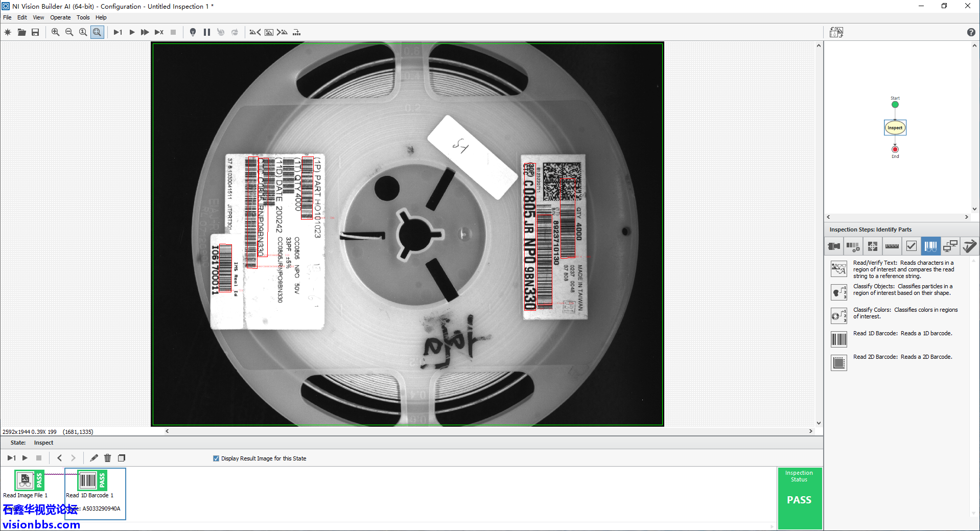Open the Check for Presence checkmark tab
This screenshot has width=980, height=531.
coord(911,246)
